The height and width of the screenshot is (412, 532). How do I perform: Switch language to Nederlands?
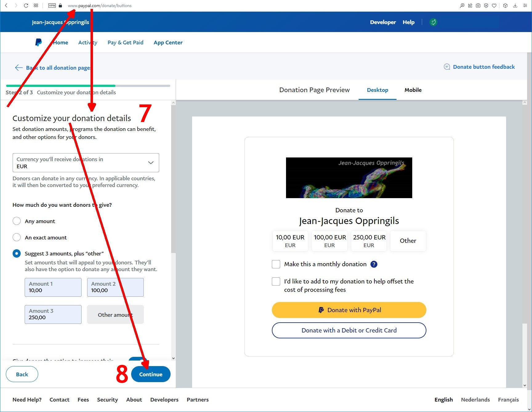(475, 400)
